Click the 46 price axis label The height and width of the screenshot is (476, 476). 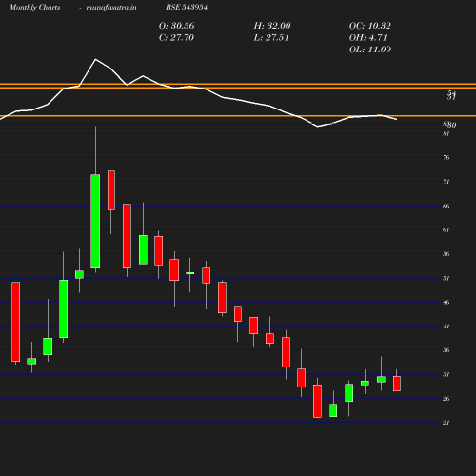point(446,302)
